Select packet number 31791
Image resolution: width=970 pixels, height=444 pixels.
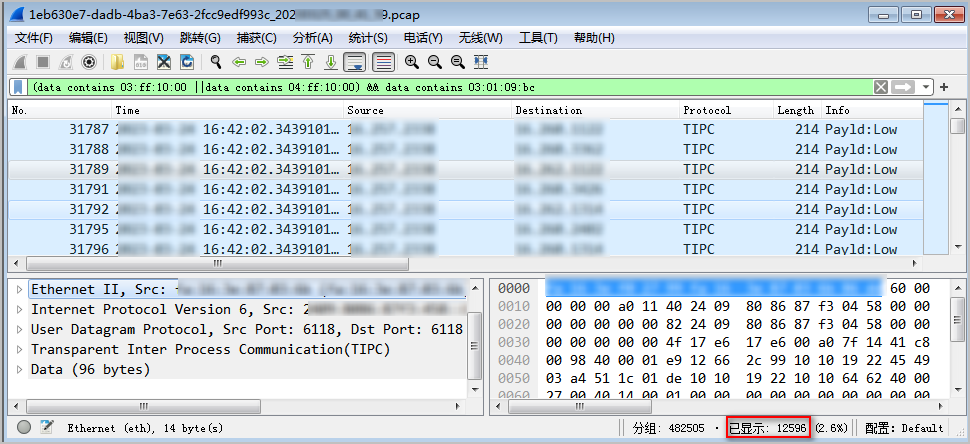(465, 189)
